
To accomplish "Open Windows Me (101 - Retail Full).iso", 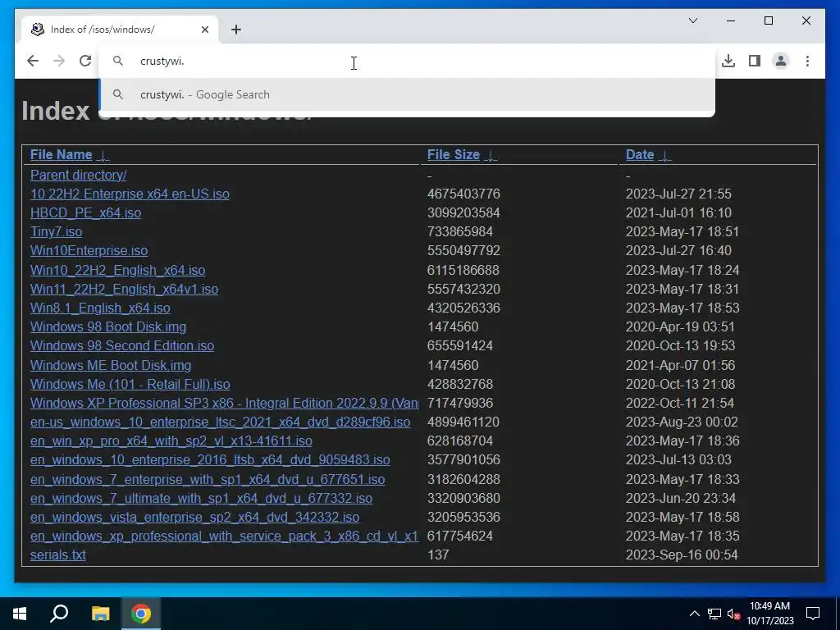I will [x=130, y=384].
